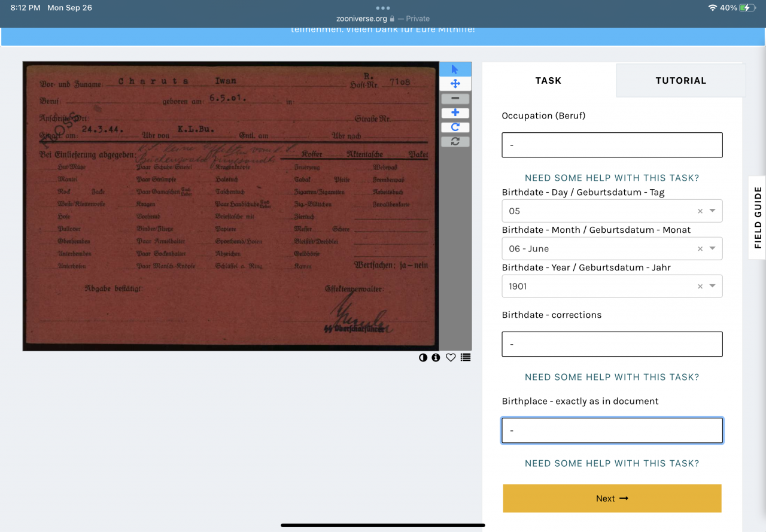This screenshot has width=766, height=532.
Task: Open help link below Birthplace field
Action: pyautogui.click(x=612, y=463)
